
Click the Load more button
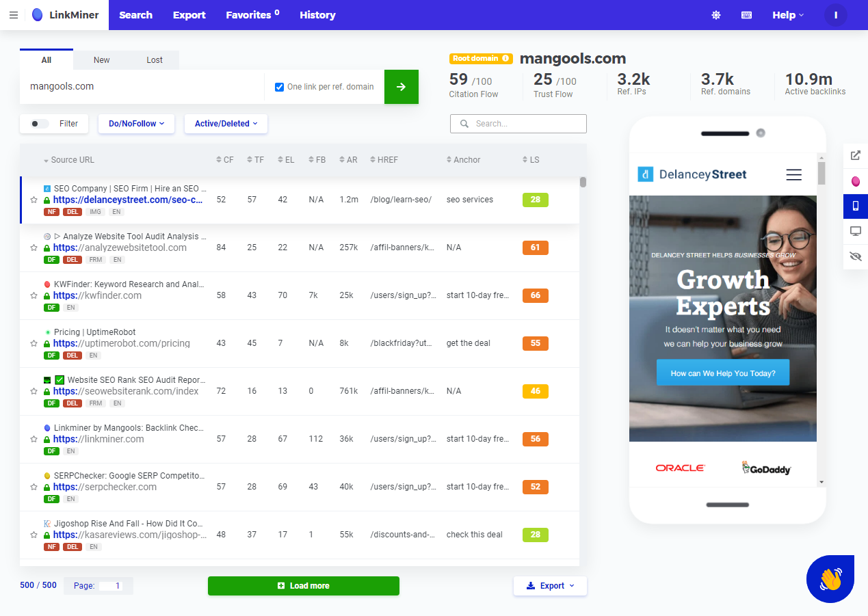304,586
